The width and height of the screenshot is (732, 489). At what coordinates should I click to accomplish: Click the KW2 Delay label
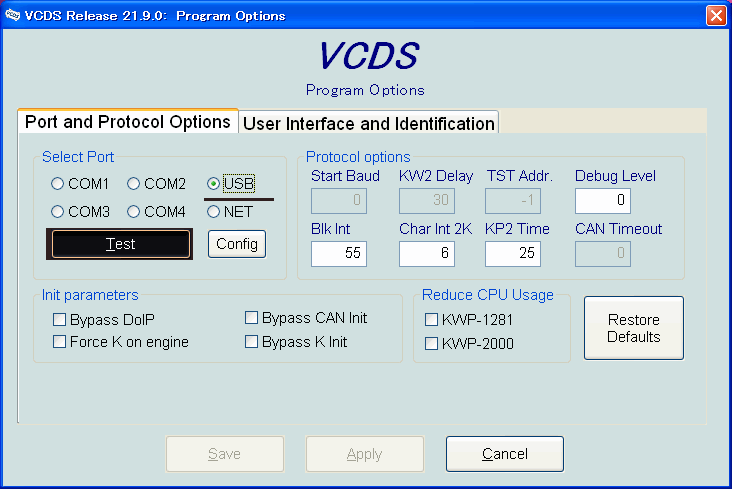pyautogui.click(x=436, y=176)
